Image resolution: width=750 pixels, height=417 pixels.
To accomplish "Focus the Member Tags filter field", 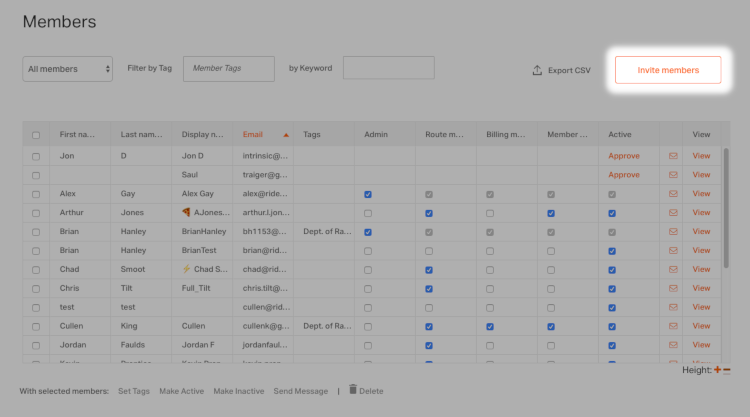I will tap(229, 68).
